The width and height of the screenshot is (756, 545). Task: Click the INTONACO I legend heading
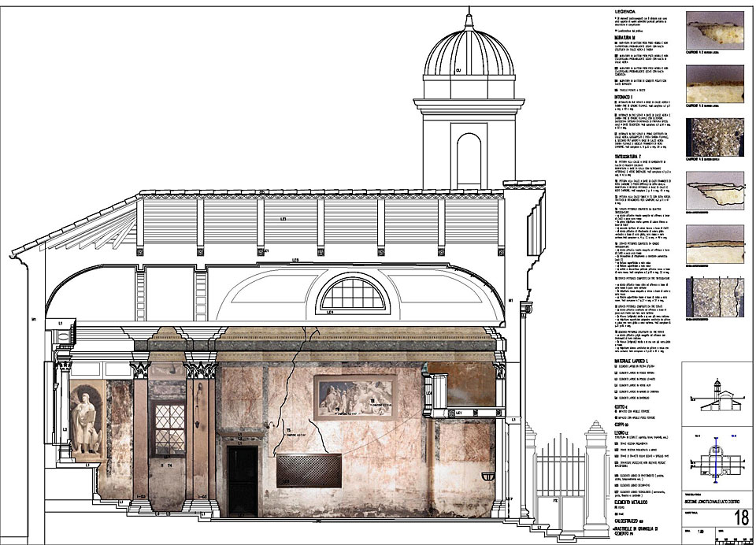tap(624, 97)
